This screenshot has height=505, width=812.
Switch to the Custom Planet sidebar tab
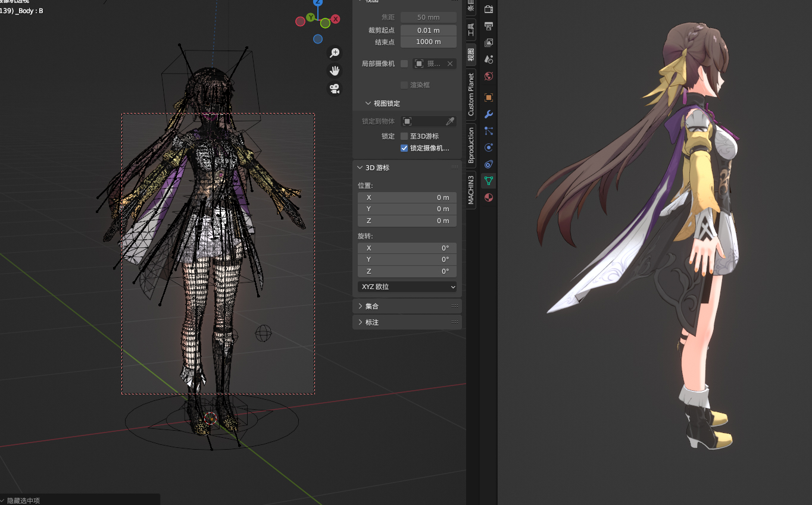[471, 95]
